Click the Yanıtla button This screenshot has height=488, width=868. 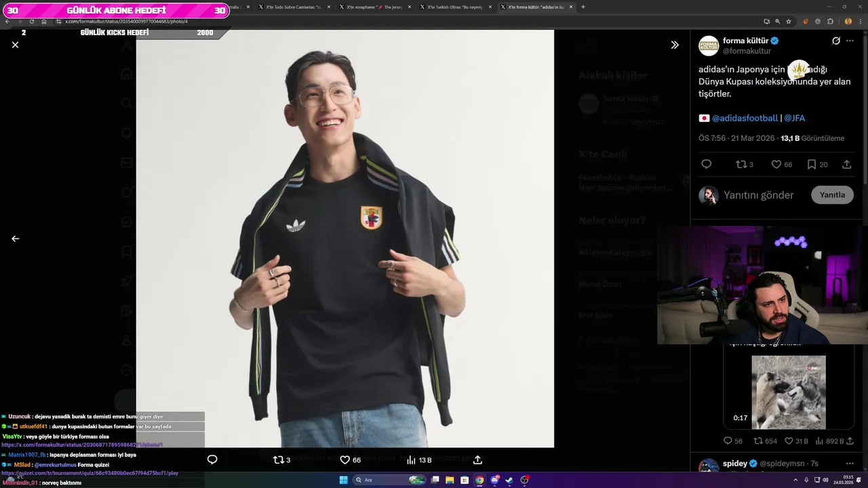832,195
